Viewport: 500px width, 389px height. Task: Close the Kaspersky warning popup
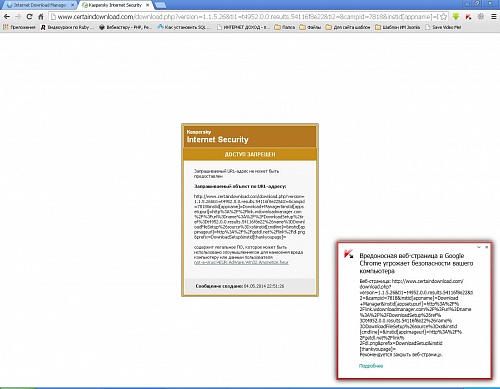487,247
